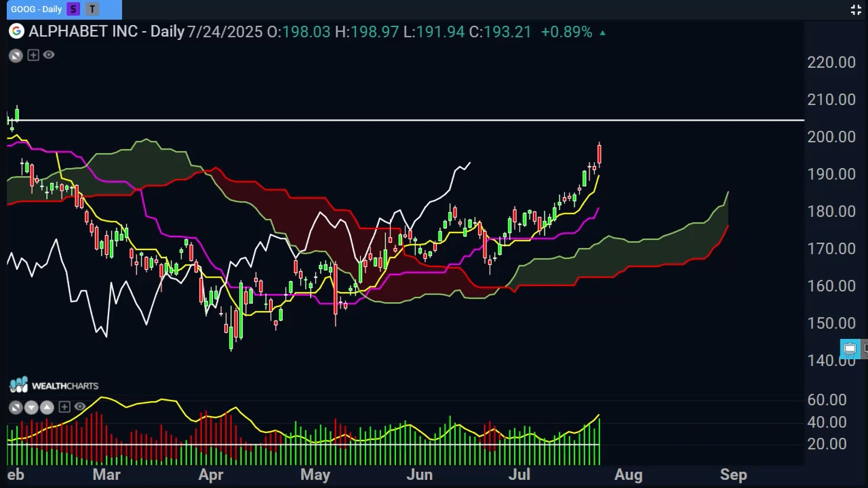868x488 pixels.
Task: Click the 180.00 price axis label
Action: coord(831,211)
